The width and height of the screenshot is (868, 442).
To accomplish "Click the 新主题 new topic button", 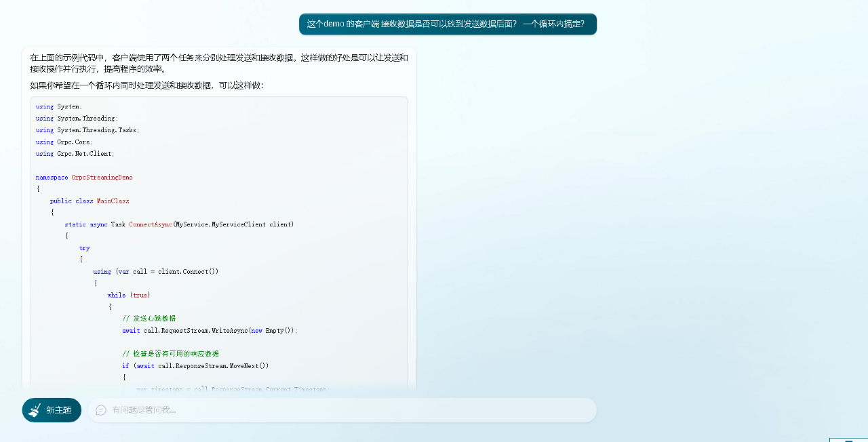I will click(52, 410).
